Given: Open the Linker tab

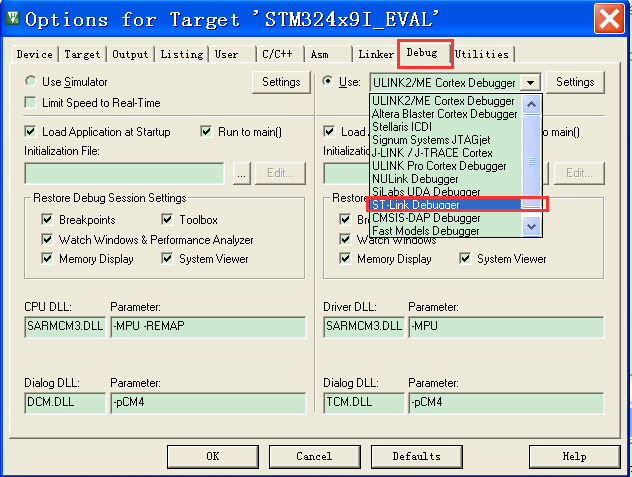Looking at the screenshot, I should click(x=376, y=54).
